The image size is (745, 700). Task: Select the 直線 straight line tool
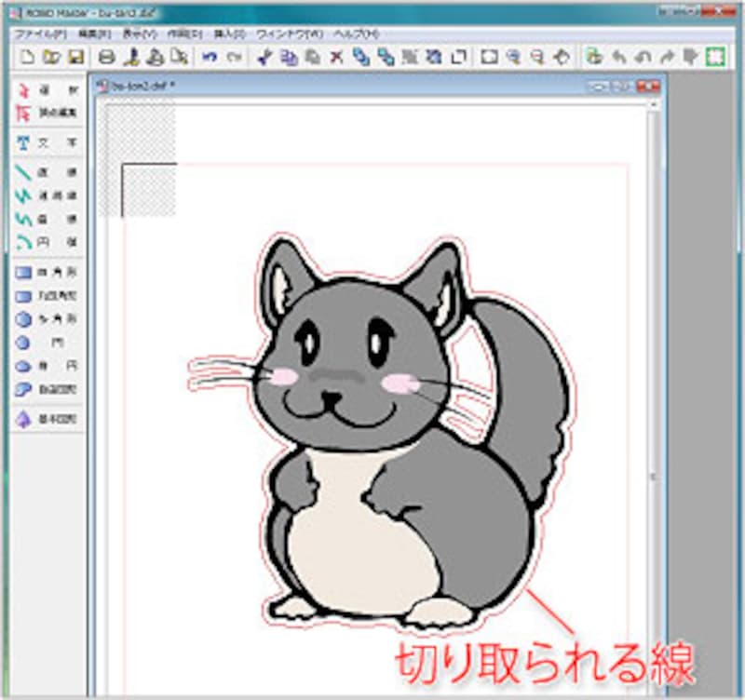47,172
